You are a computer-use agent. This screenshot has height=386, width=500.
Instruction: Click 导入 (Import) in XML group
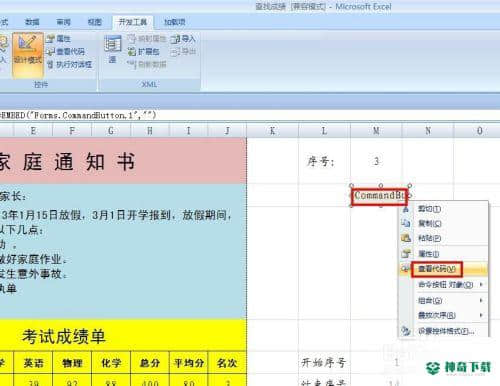point(183,39)
